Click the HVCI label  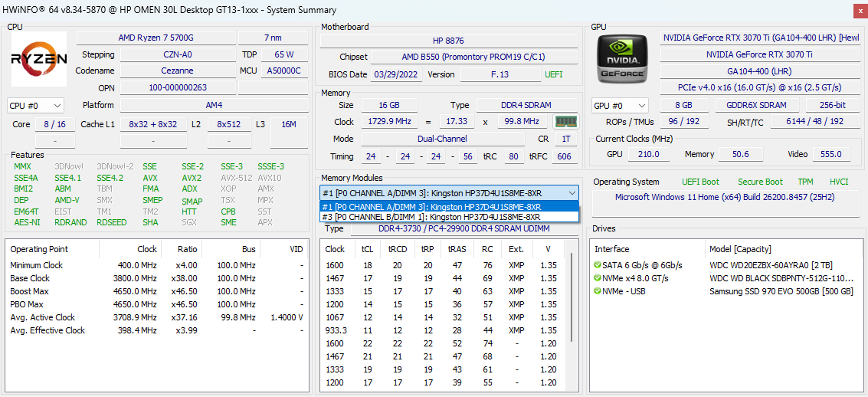(839, 182)
